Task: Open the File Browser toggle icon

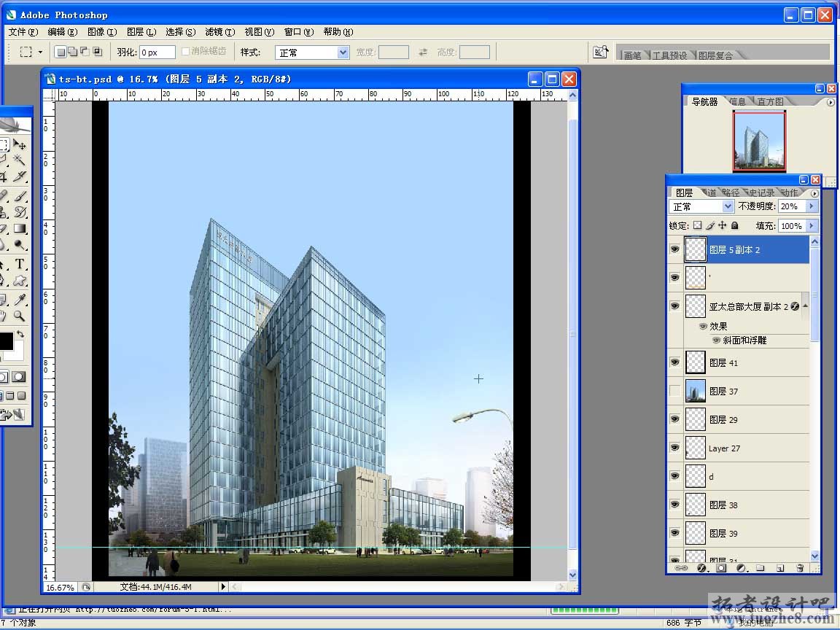Action: [601, 52]
